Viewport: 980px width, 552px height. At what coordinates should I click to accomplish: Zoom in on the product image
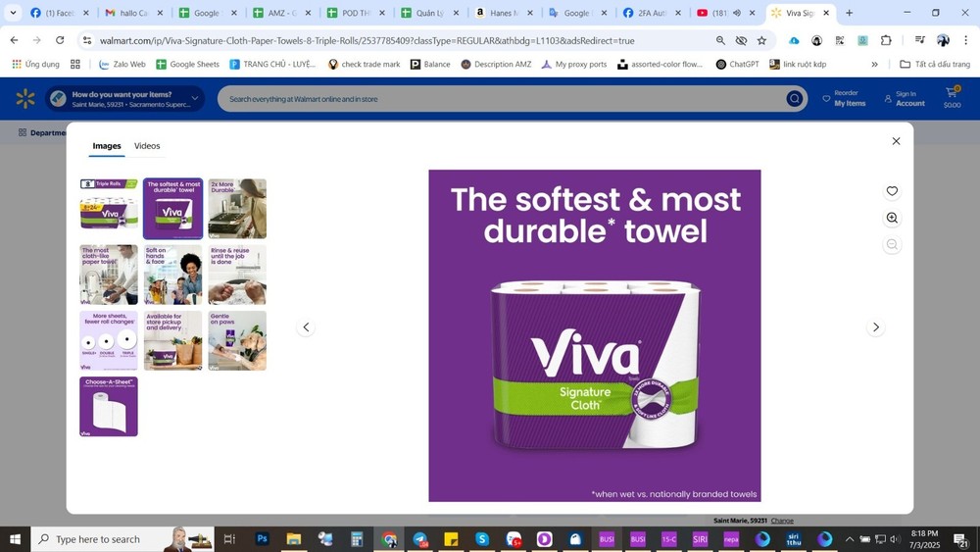point(892,218)
